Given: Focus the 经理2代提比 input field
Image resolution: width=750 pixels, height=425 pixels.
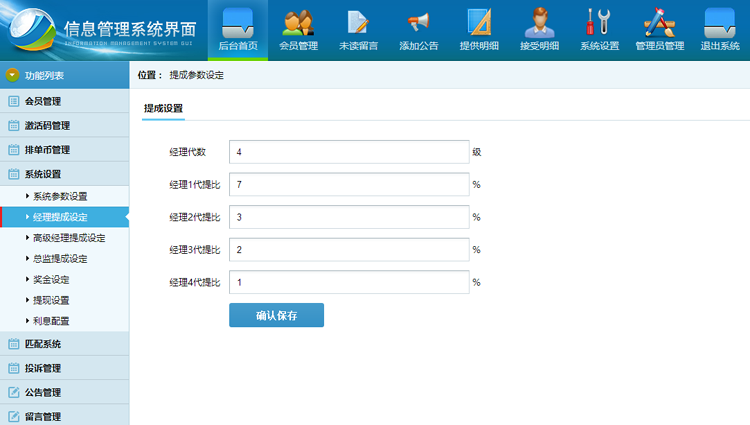Looking at the screenshot, I should click(x=349, y=217).
